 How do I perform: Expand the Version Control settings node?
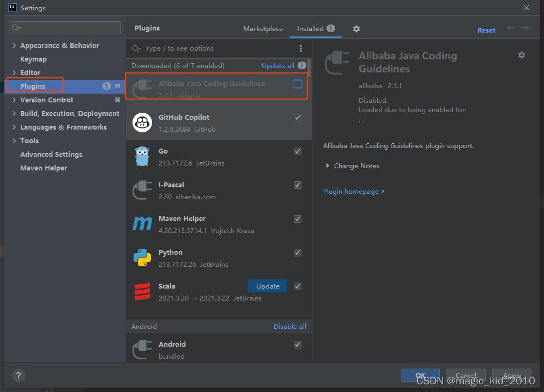coord(14,100)
